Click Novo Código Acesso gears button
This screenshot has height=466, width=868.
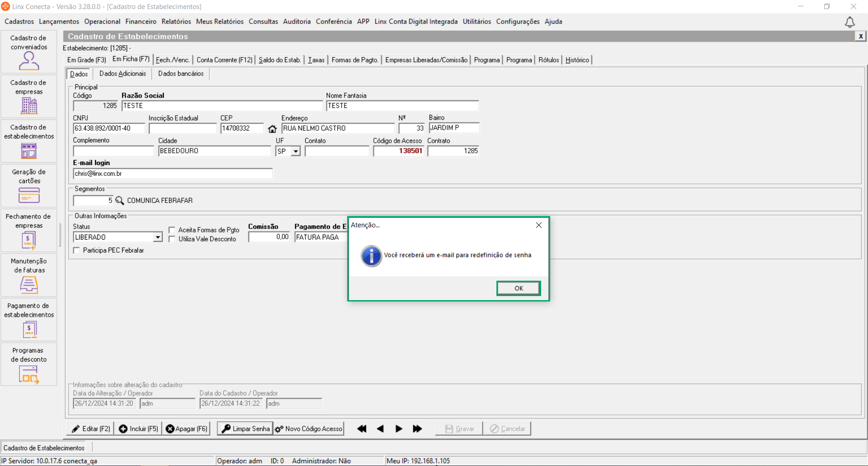(x=309, y=428)
